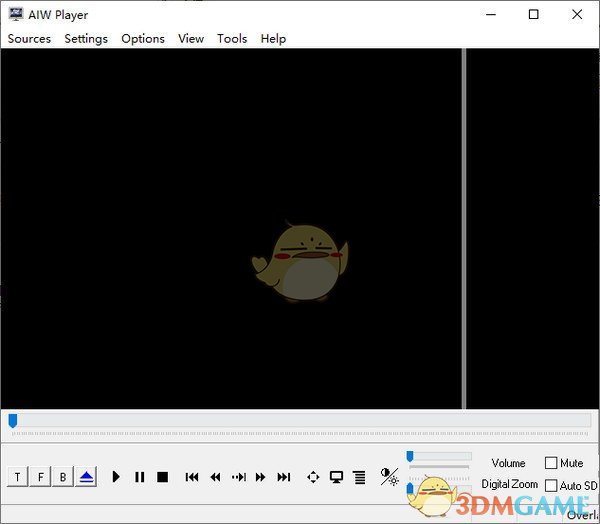Click the Rewind double-arrow icon

pos(215,477)
